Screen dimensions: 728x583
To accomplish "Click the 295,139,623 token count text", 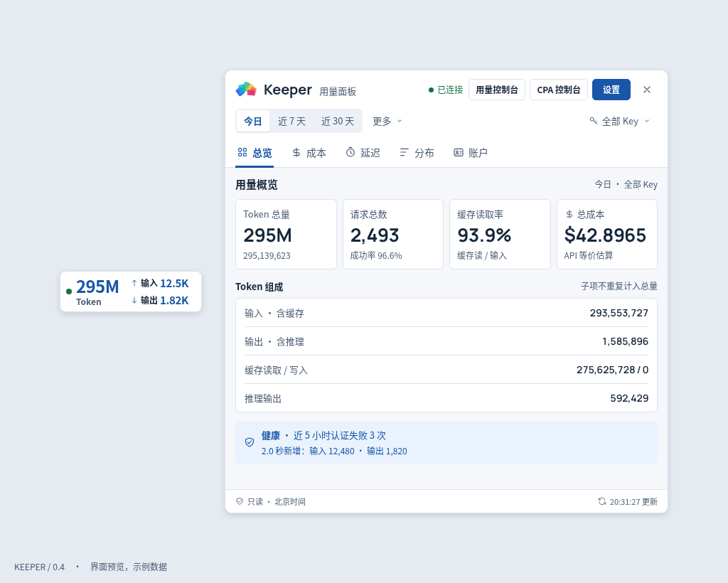I will [x=267, y=256].
